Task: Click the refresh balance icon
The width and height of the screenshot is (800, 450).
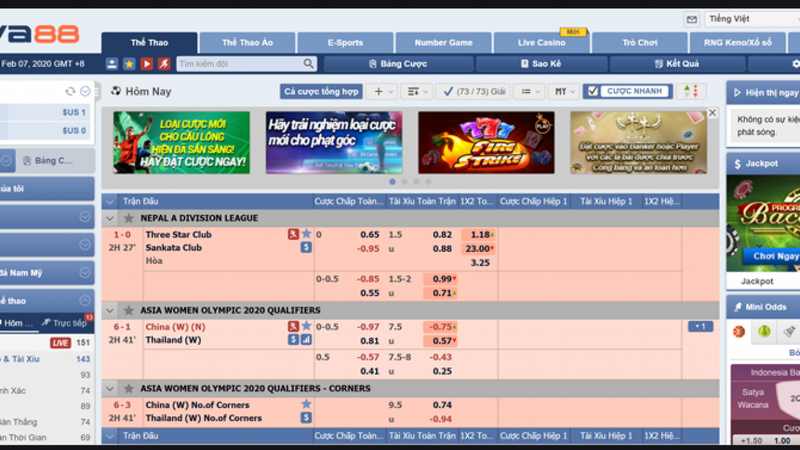Action: pos(71,91)
